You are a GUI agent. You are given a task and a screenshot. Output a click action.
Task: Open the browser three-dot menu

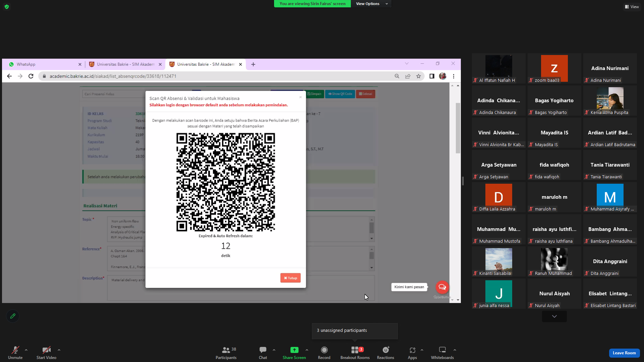(453, 76)
